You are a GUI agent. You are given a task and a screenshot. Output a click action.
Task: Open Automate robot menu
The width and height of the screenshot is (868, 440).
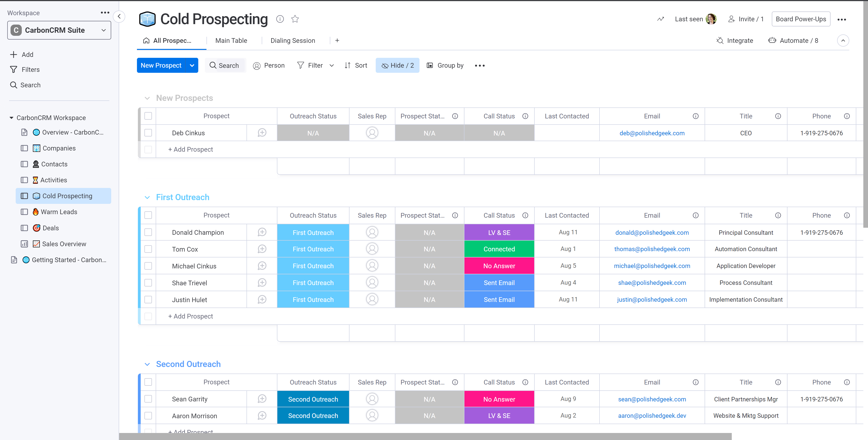[772, 40]
